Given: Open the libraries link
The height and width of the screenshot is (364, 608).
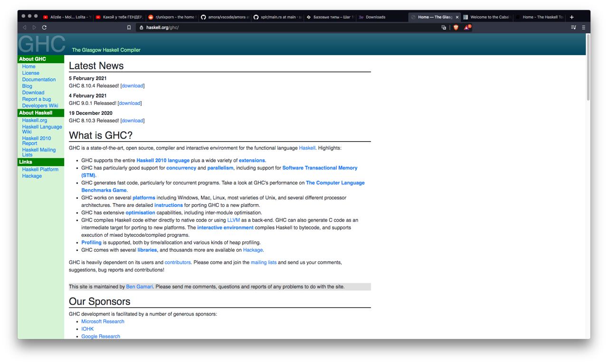Looking at the screenshot, I should 147,250.
